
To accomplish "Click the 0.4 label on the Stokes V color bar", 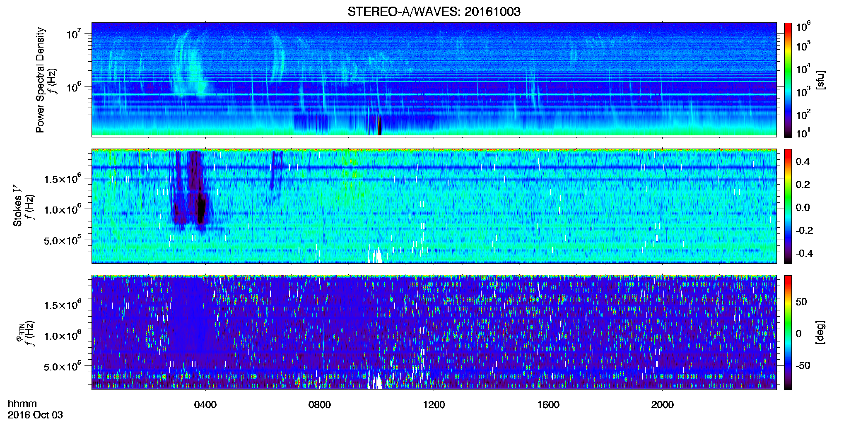I will click(x=803, y=162).
